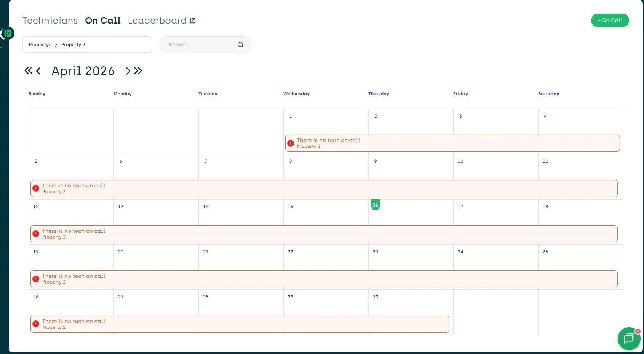Open the no-tech-on-call banner for April 12–18
The height and width of the screenshot is (354, 644).
[x=324, y=234]
